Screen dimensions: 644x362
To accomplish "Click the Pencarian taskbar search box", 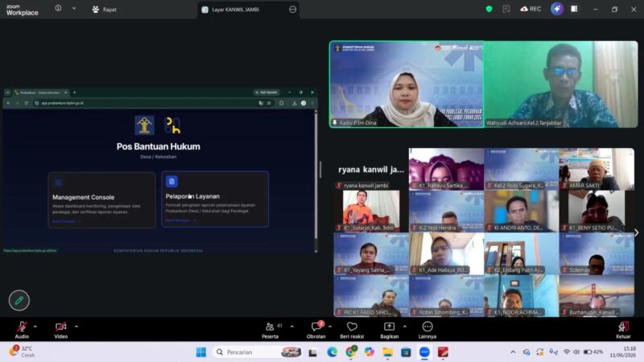I will point(258,352).
